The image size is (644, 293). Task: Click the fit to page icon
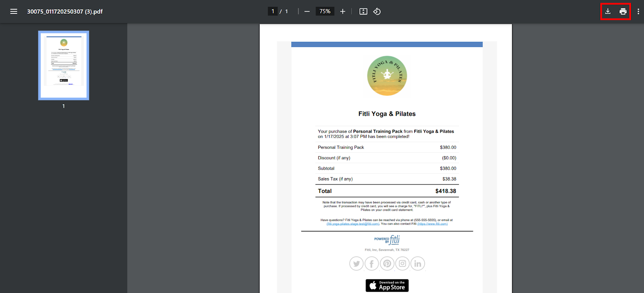click(x=363, y=11)
